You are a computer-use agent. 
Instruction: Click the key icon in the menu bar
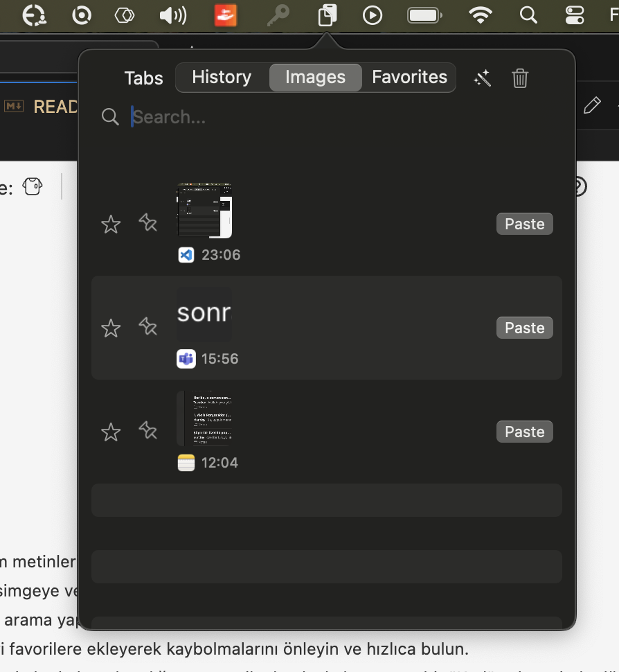278,15
